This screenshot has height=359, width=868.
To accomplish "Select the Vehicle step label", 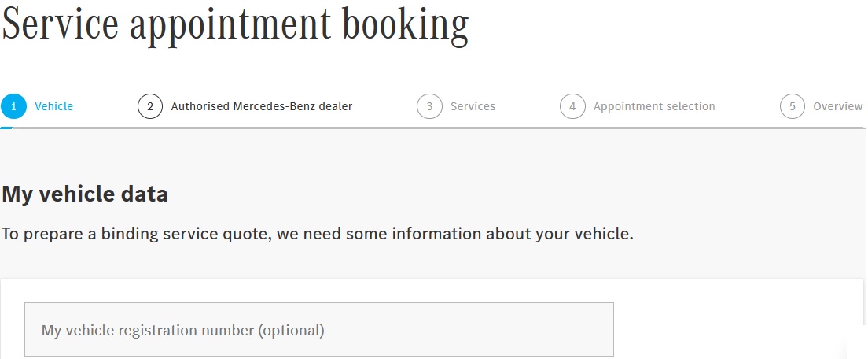I will [54, 106].
